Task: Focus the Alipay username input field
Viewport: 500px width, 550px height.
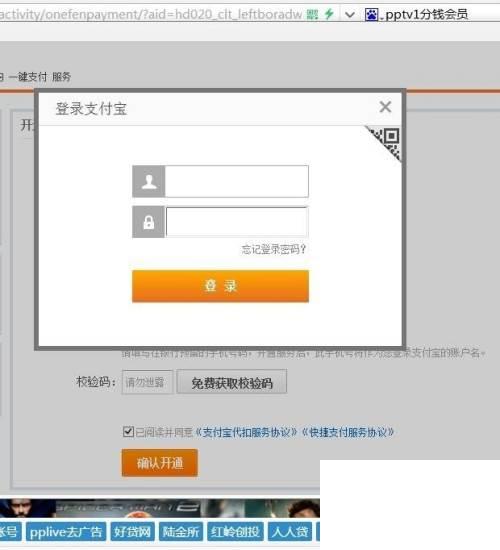Action: point(237,181)
